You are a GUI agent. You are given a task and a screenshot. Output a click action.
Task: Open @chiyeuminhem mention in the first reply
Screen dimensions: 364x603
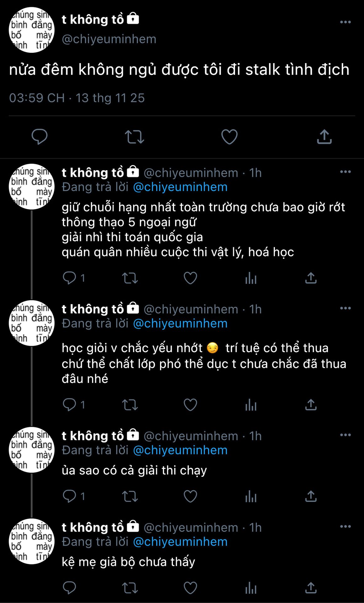click(180, 187)
